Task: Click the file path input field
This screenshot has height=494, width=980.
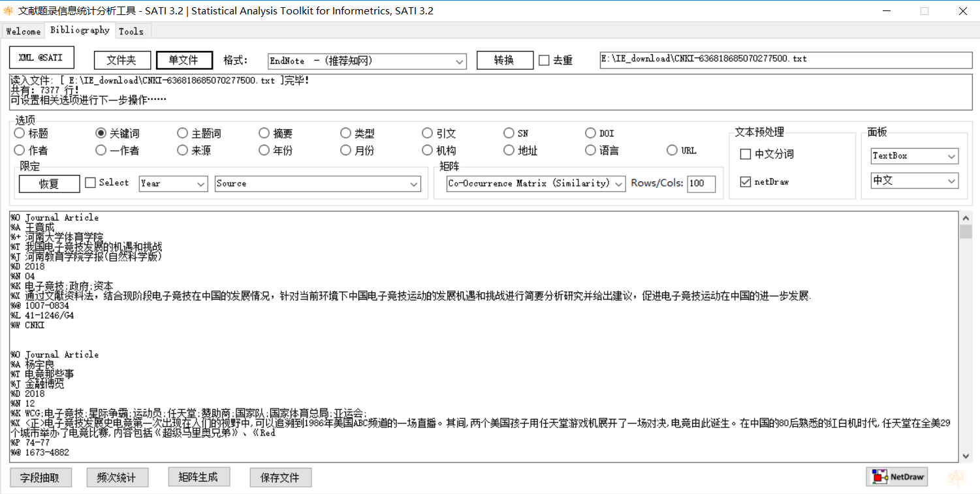Action: pyautogui.click(x=785, y=59)
